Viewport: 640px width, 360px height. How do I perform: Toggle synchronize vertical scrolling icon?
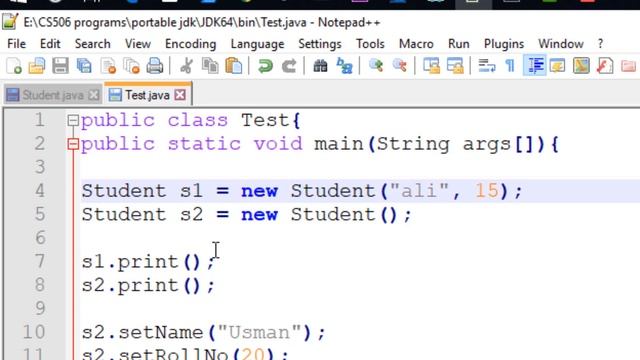(x=431, y=66)
